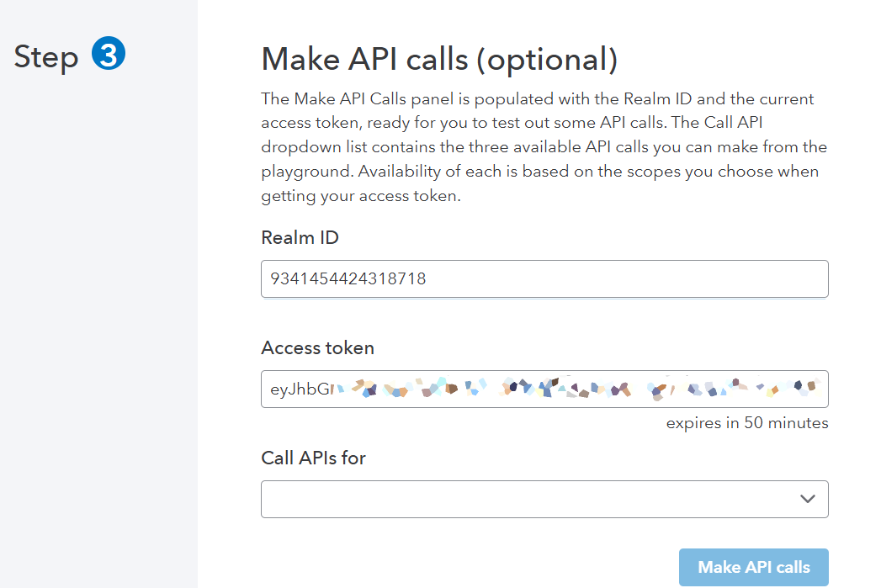Click the Realm ID field label
The image size is (881, 588).
(x=300, y=237)
